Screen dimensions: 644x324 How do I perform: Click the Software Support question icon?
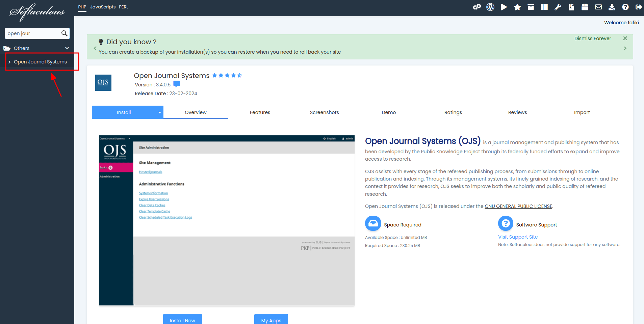coord(506,223)
